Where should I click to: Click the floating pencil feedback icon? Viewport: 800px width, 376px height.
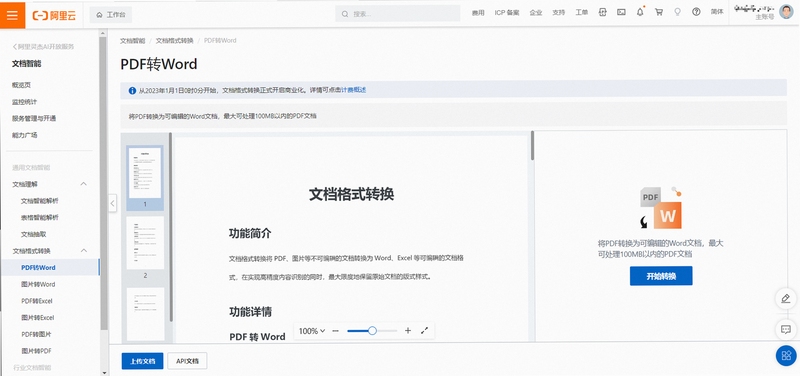click(786, 298)
